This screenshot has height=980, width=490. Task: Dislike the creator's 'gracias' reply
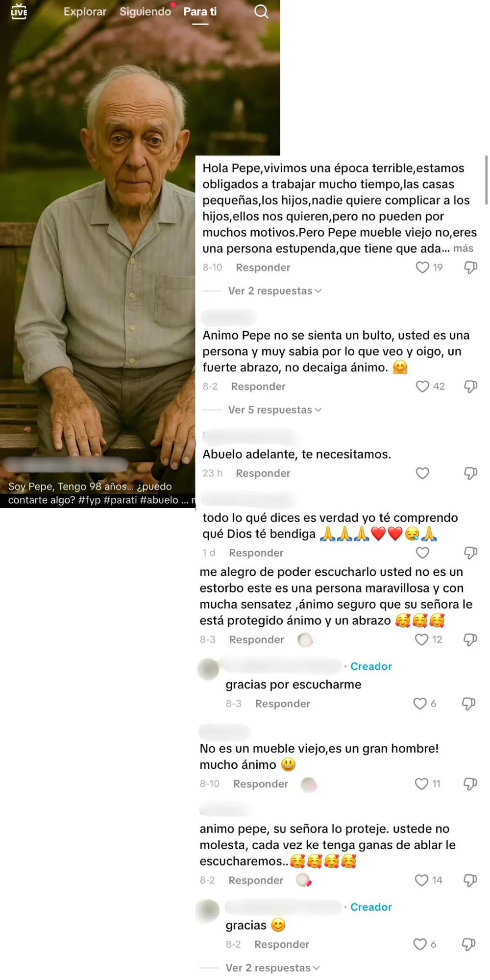point(469,945)
